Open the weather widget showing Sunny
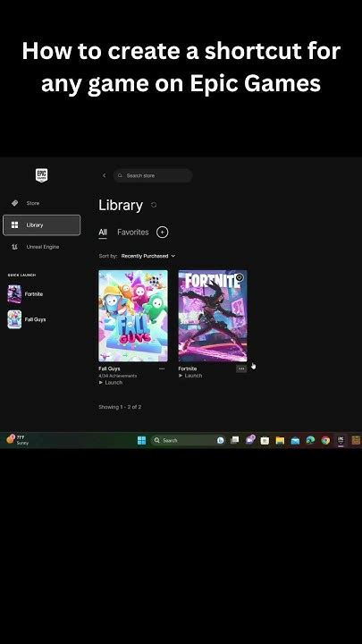This screenshot has height=644, width=362. click(x=17, y=440)
